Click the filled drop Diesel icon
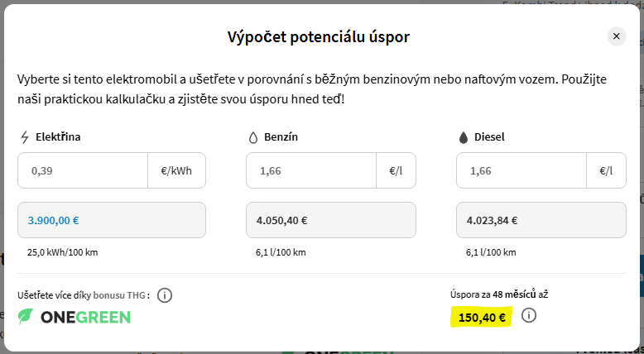The width and height of the screenshot is (644, 354). [463, 136]
